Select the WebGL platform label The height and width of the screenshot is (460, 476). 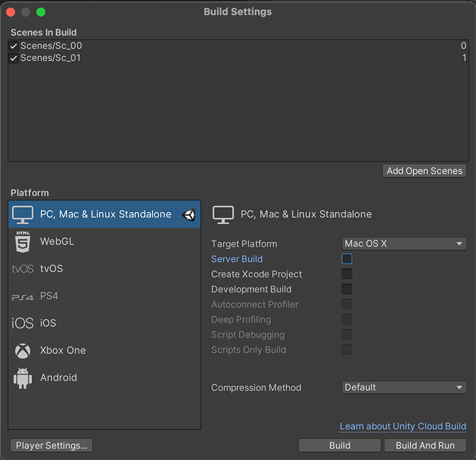pyautogui.click(x=57, y=242)
